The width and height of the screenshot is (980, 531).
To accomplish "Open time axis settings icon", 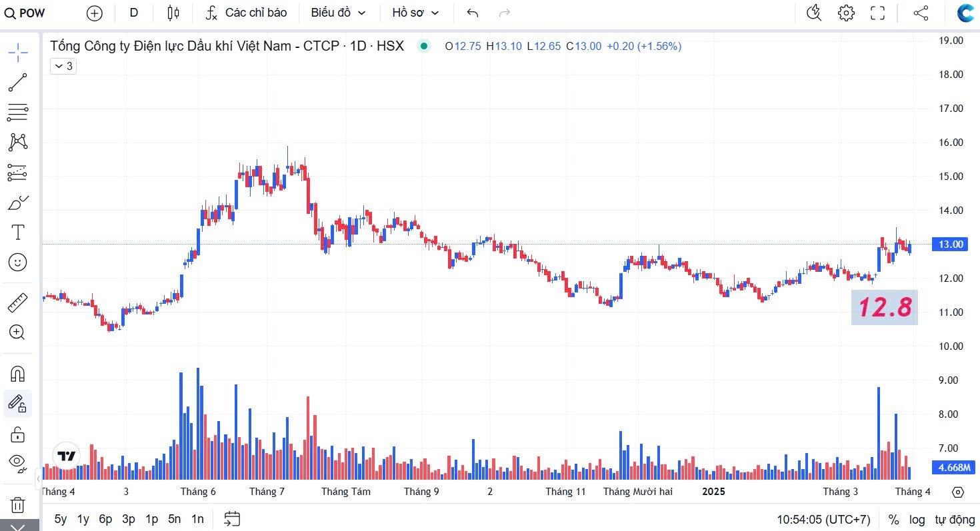I will (958, 492).
